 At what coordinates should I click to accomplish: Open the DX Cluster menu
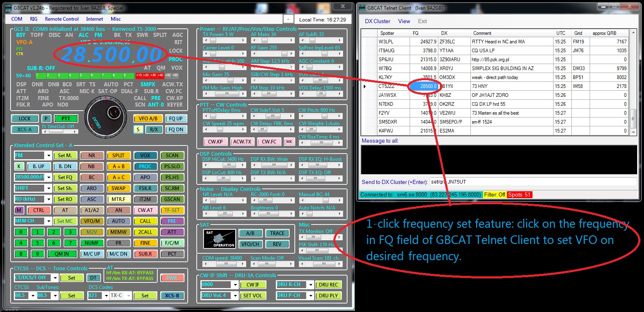(377, 21)
